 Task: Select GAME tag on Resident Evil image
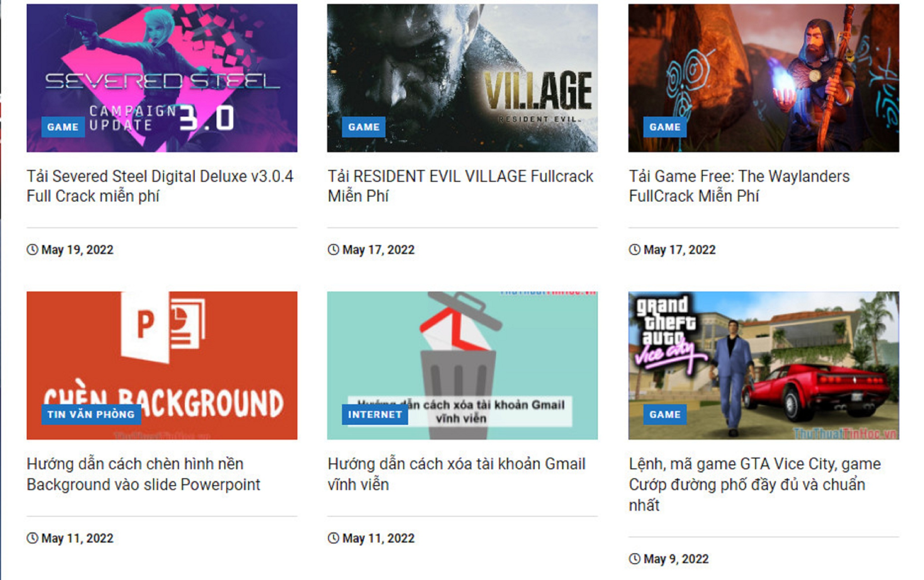(x=364, y=127)
